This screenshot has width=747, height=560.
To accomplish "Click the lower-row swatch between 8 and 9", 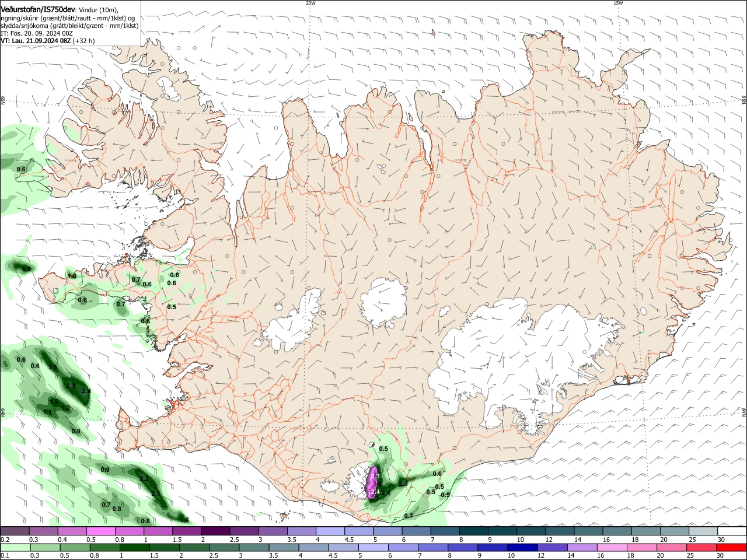I will point(462,547).
